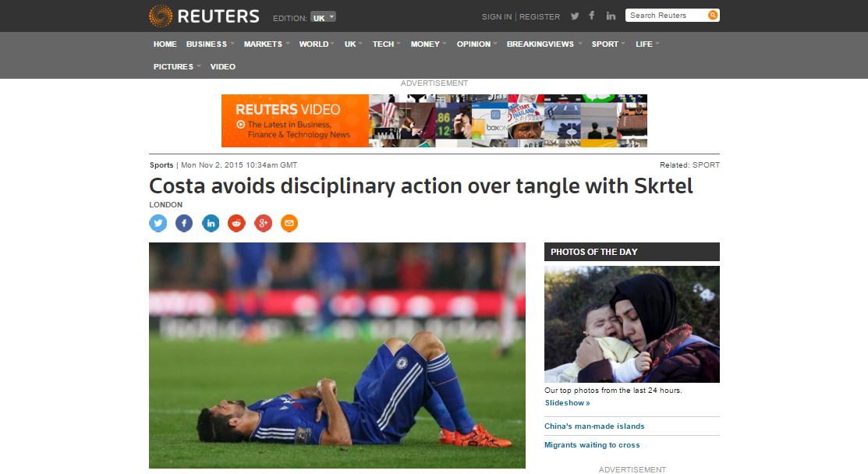Share article on Twitter round icon
868x474 pixels.
(158, 223)
